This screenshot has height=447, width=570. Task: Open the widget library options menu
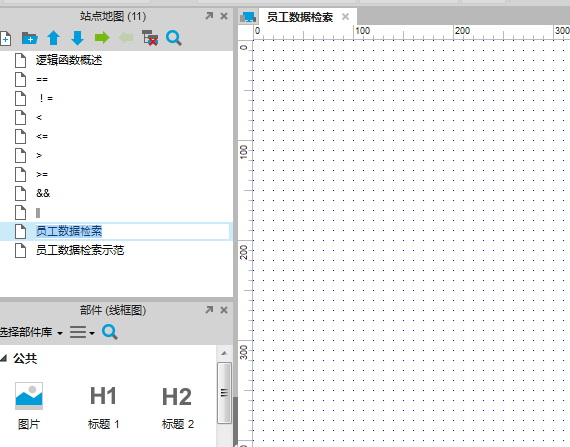(x=82, y=332)
